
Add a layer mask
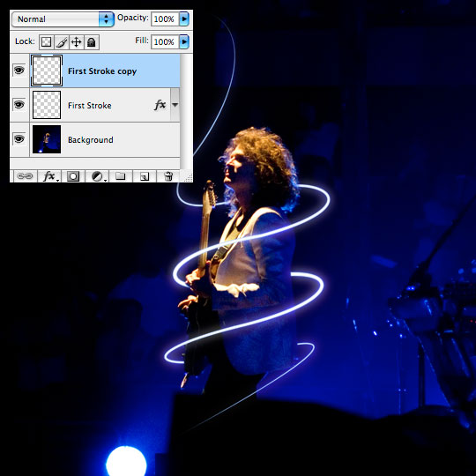click(73, 175)
